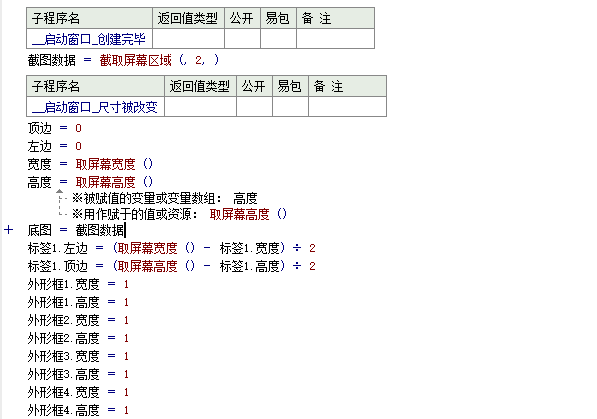597x419 pixels.
Task: Open subroutine link __启动窗口_尺寸被改变
Action: (x=95, y=107)
